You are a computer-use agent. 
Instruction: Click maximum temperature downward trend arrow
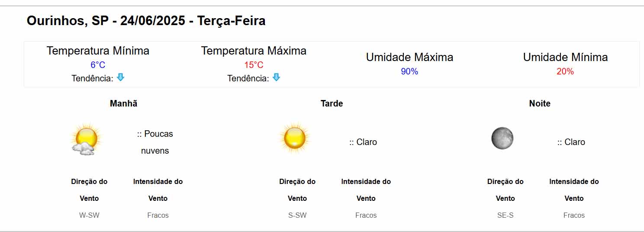(x=276, y=77)
